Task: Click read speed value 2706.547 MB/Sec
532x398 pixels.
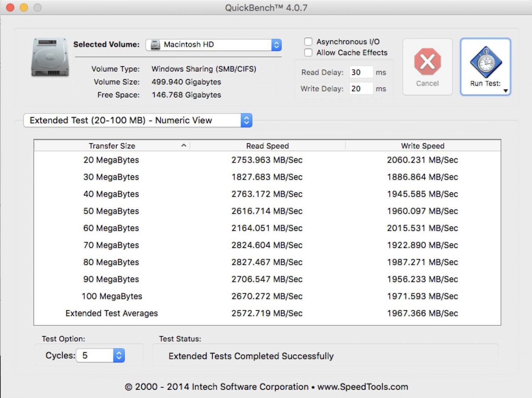Action: click(x=267, y=279)
